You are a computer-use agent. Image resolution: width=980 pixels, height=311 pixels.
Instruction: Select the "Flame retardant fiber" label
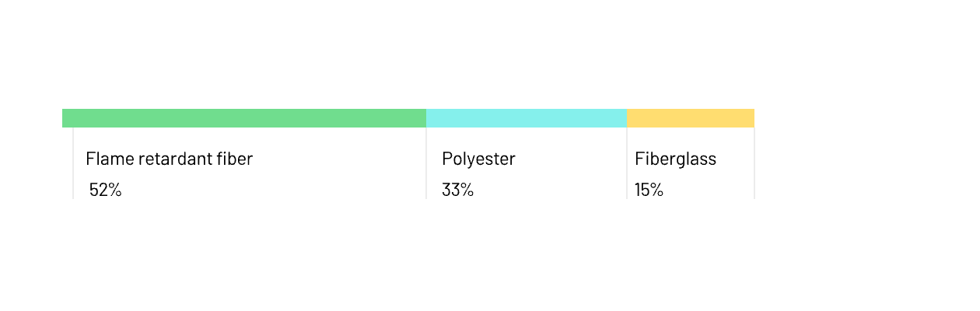[170, 159]
